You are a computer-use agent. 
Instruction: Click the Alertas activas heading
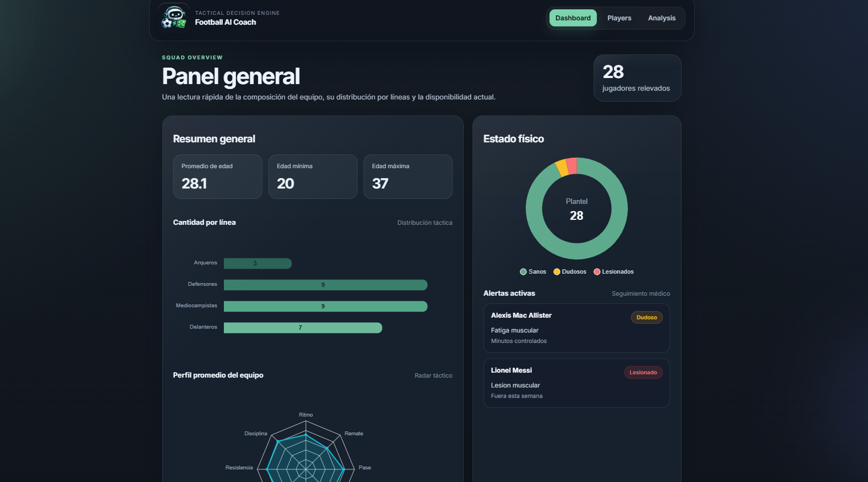(x=509, y=293)
